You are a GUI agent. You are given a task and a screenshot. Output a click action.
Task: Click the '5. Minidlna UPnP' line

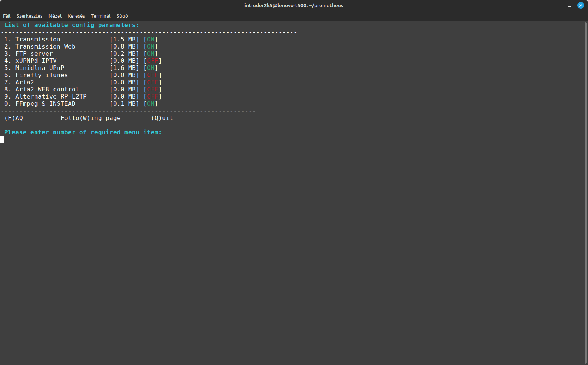tap(81, 68)
